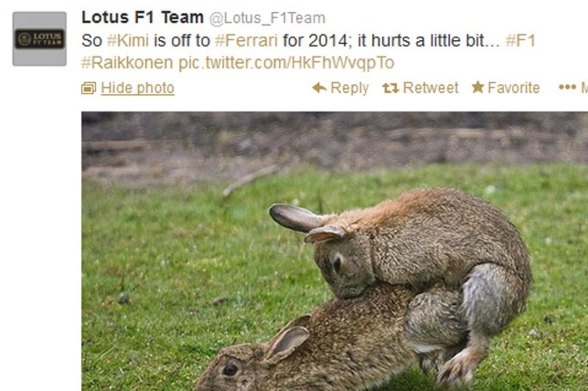Open the @Lotus_F1Team handle
The image size is (588, 391).
(267, 18)
